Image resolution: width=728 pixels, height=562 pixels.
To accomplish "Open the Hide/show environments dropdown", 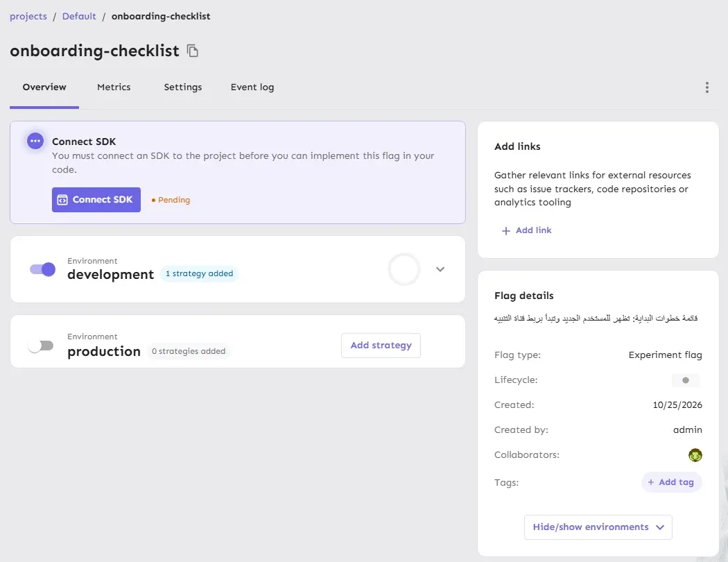I will click(598, 527).
